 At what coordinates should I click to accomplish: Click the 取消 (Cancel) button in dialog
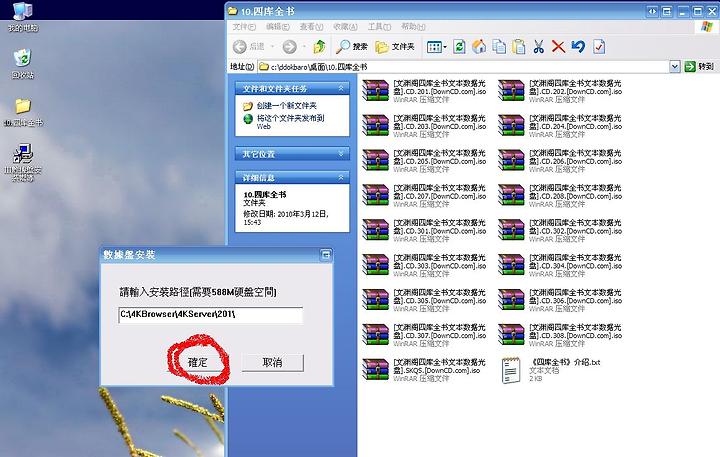272,362
